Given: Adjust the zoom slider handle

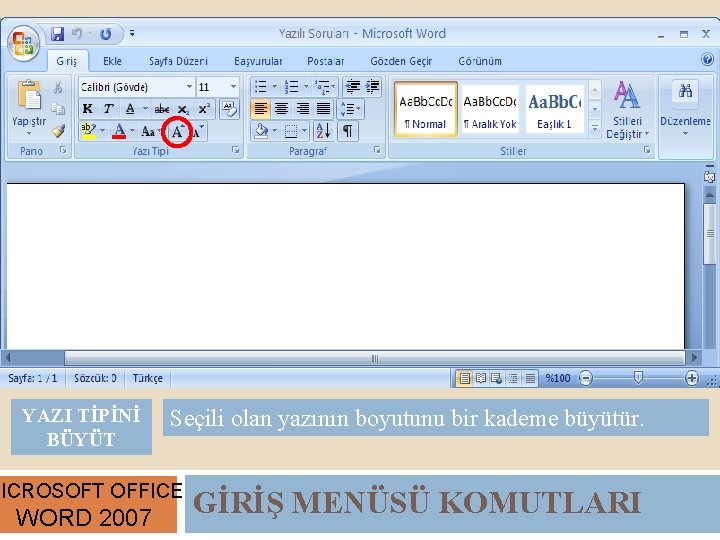Looking at the screenshot, I should point(638,377).
